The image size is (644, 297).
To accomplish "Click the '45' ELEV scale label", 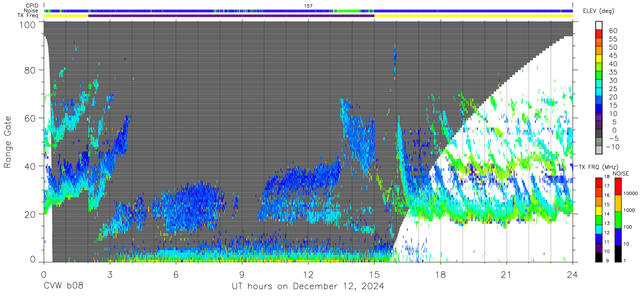I will [613, 56].
